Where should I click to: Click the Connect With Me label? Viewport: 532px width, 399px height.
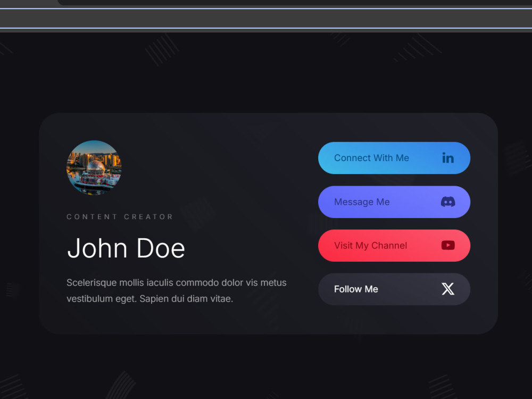pyautogui.click(x=371, y=158)
